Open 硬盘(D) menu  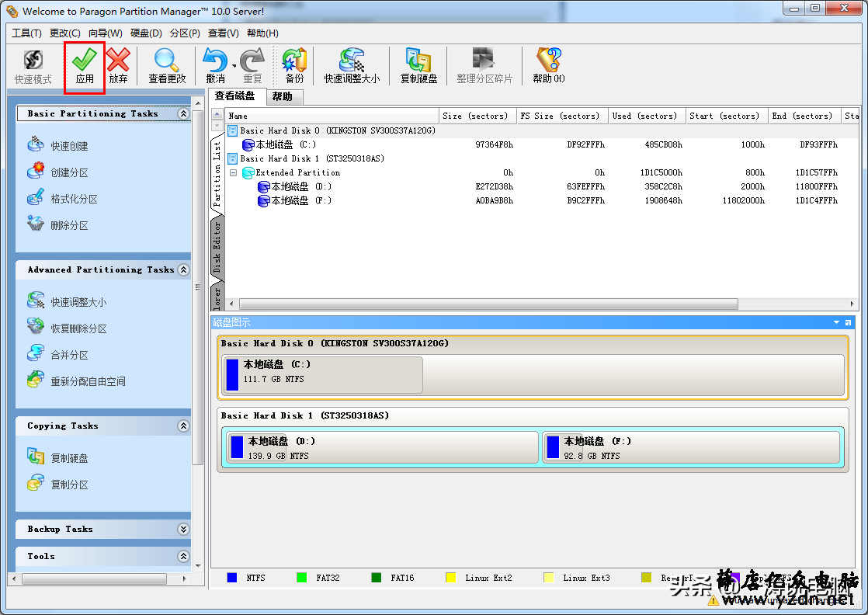[x=146, y=33]
